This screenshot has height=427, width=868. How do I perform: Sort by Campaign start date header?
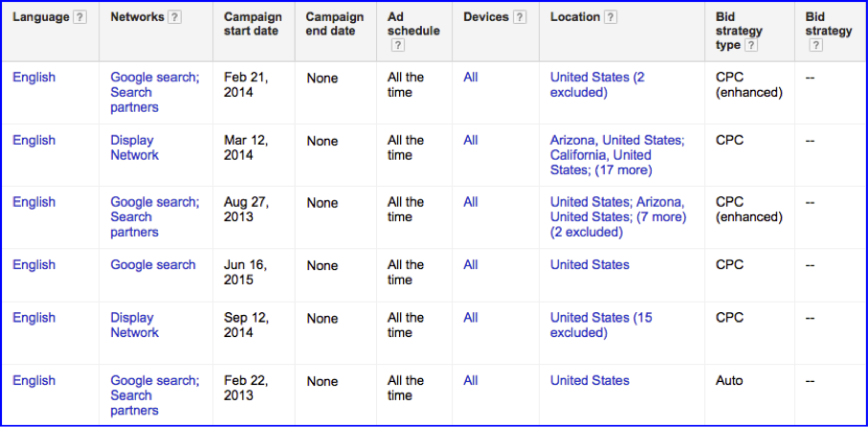coord(253,24)
